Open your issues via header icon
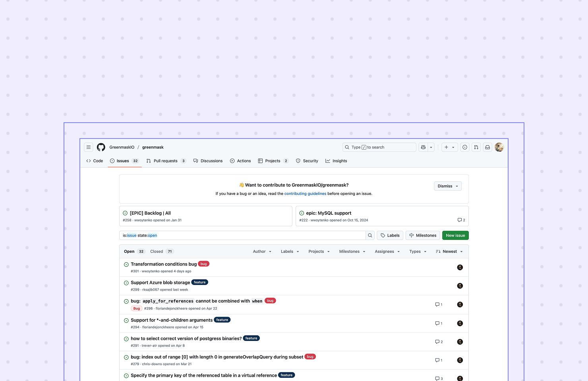 pos(465,147)
